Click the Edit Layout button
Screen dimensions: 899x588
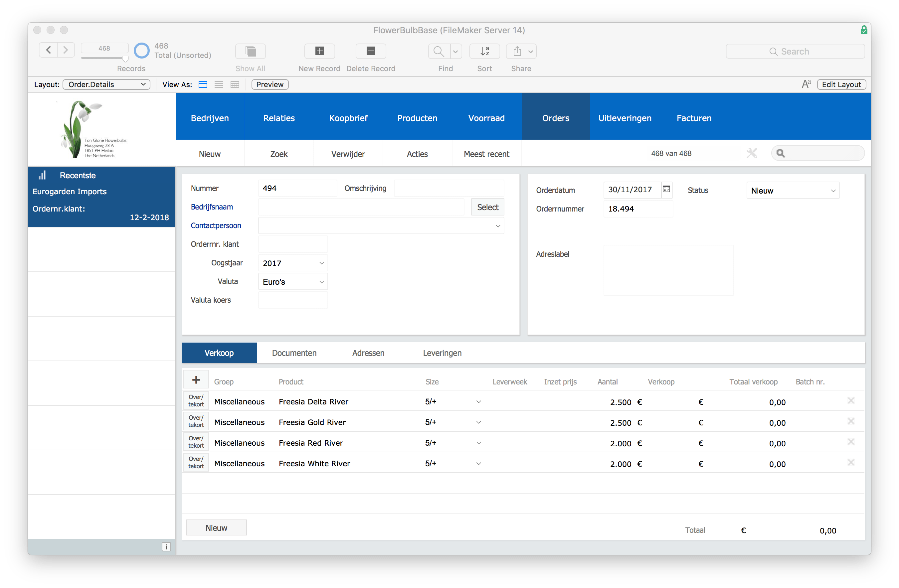pyautogui.click(x=841, y=84)
